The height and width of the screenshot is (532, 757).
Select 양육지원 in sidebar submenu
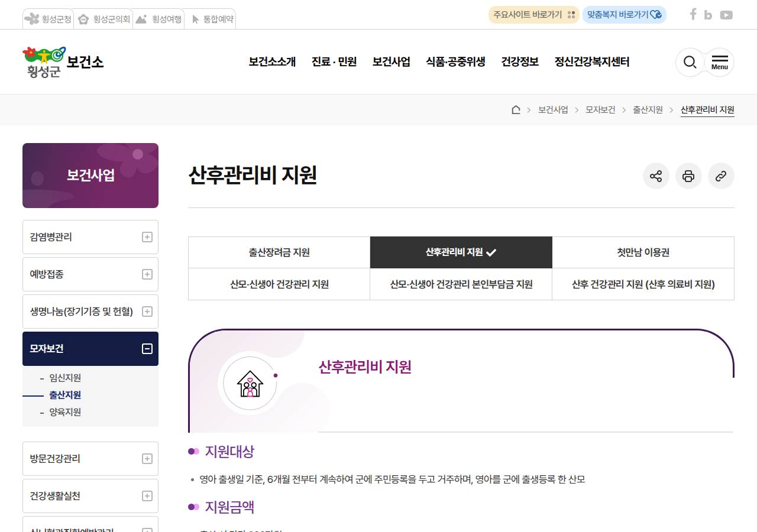65,412
